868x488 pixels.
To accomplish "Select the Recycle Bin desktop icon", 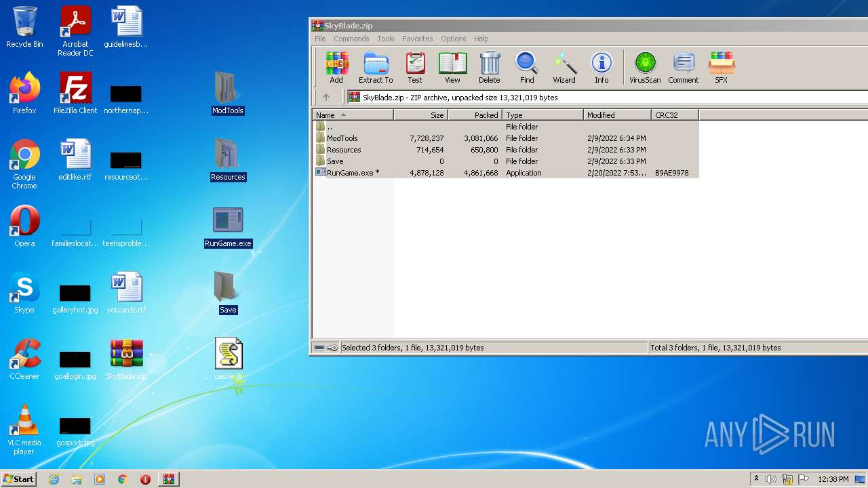I will click(24, 27).
